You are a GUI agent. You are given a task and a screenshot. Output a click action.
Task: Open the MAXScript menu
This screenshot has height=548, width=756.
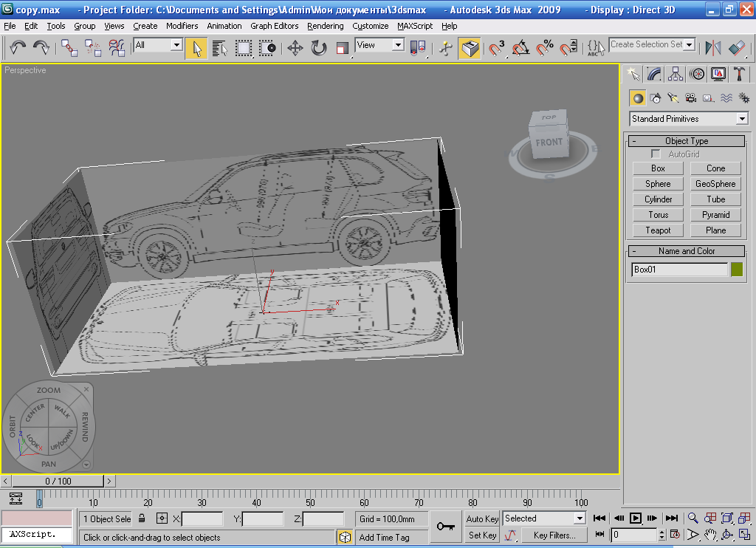click(415, 26)
